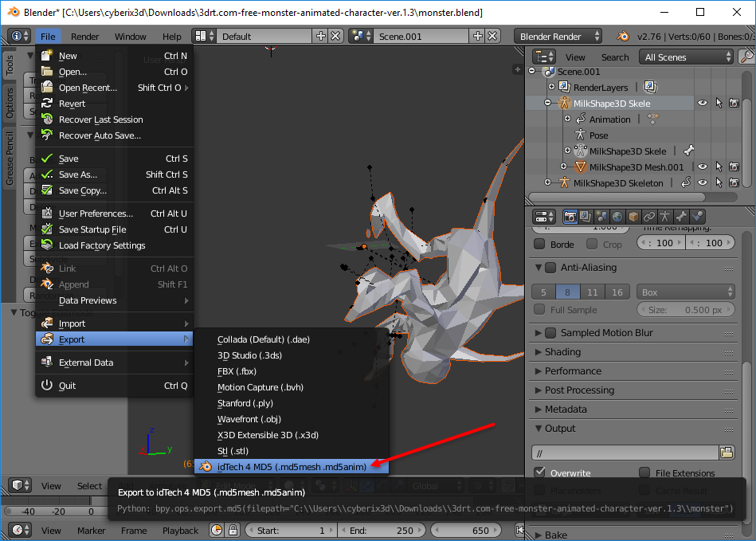Open the Bone Constraints properties tab icon
The width and height of the screenshot is (756, 541).
[x=697, y=217]
